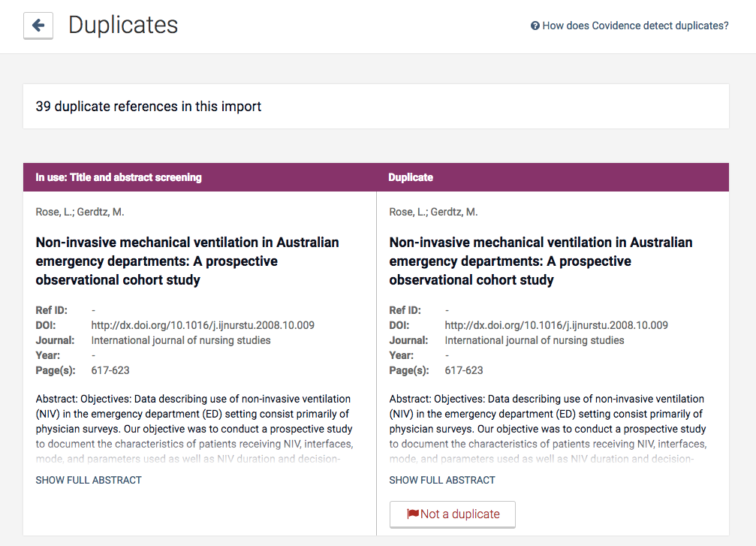756x546 pixels.
Task: Click the "Duplicate" column header
Action: point(411,177)
